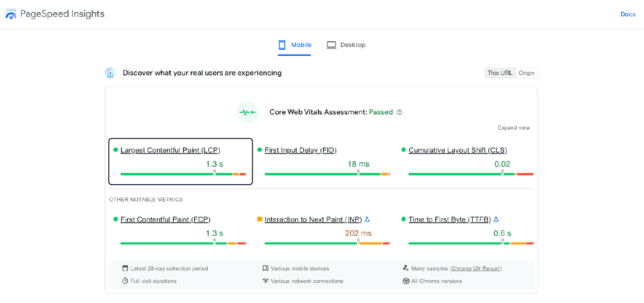Open the Chrome UX Report link
Viewport: 644px width, 303px height.
[x=476, y=268]
